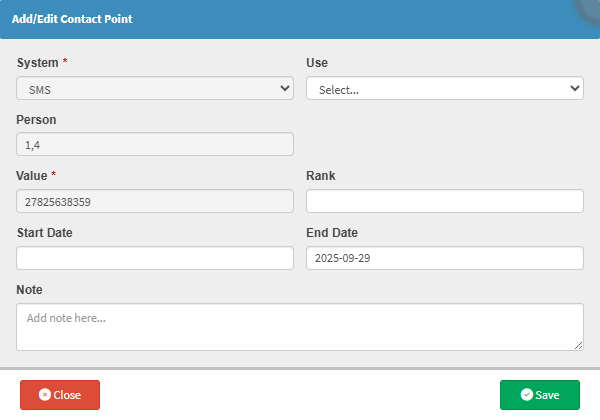Click the empty Rank input box

pyautogui.click(x=444, y=201)
